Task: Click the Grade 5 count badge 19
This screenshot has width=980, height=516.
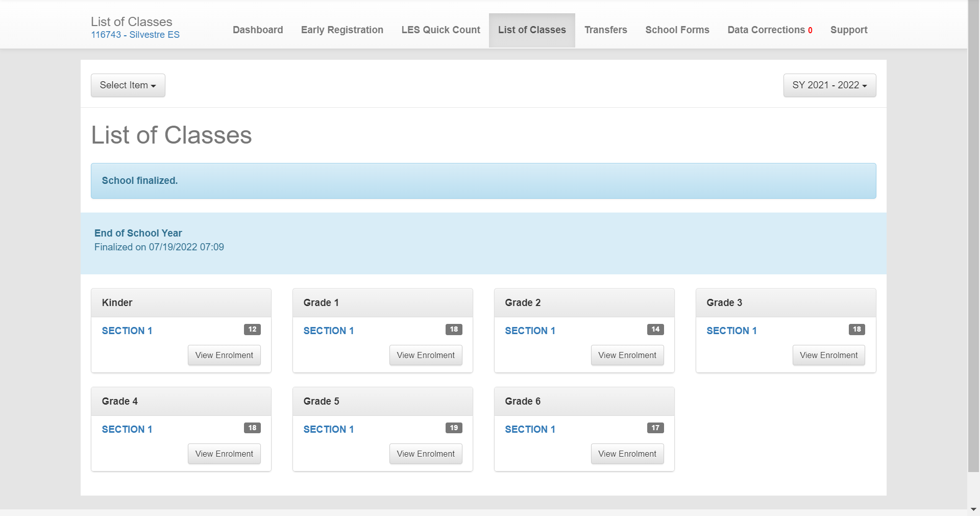Action: [454, 428]
